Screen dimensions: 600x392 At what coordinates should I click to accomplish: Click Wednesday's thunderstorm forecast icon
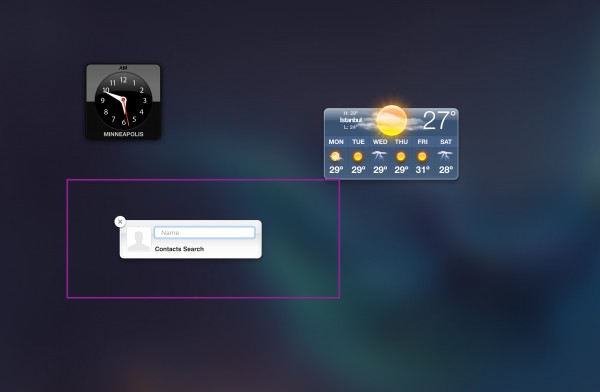(x=379, y=156)
